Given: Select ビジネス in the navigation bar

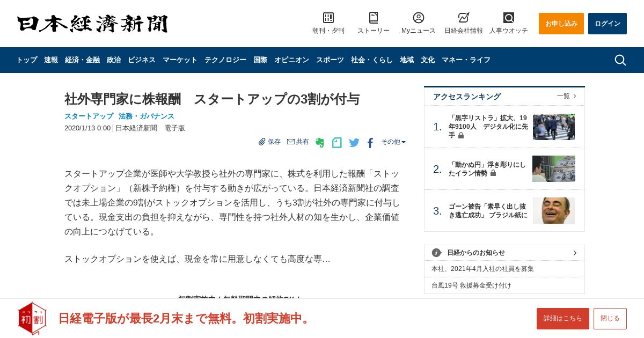Looking at the screenshot, I should 142,60.
